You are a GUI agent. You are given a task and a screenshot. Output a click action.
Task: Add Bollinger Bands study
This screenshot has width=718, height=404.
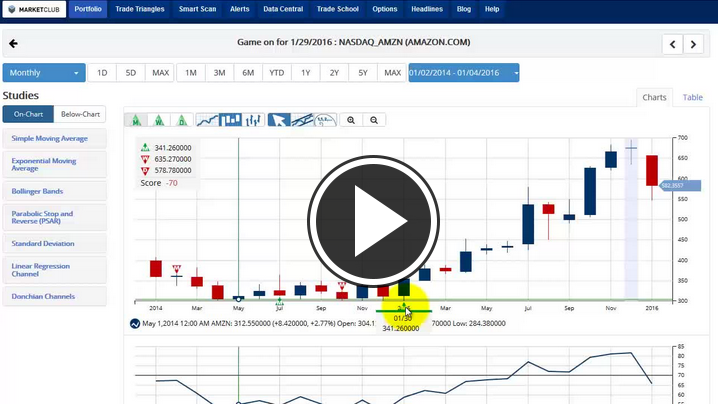(54, 191)
